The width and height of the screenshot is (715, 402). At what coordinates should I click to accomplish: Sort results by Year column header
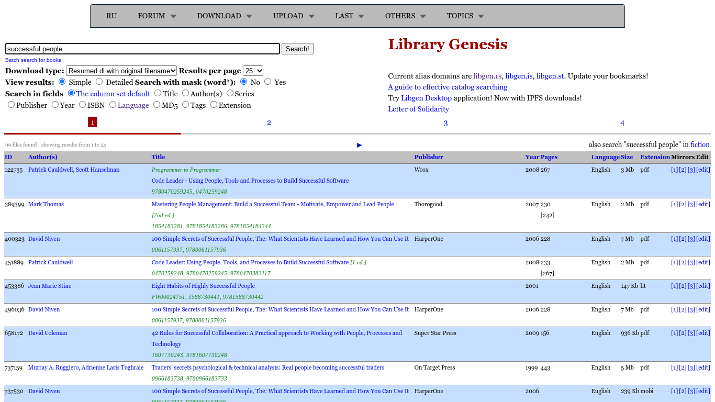coord(532,157)
